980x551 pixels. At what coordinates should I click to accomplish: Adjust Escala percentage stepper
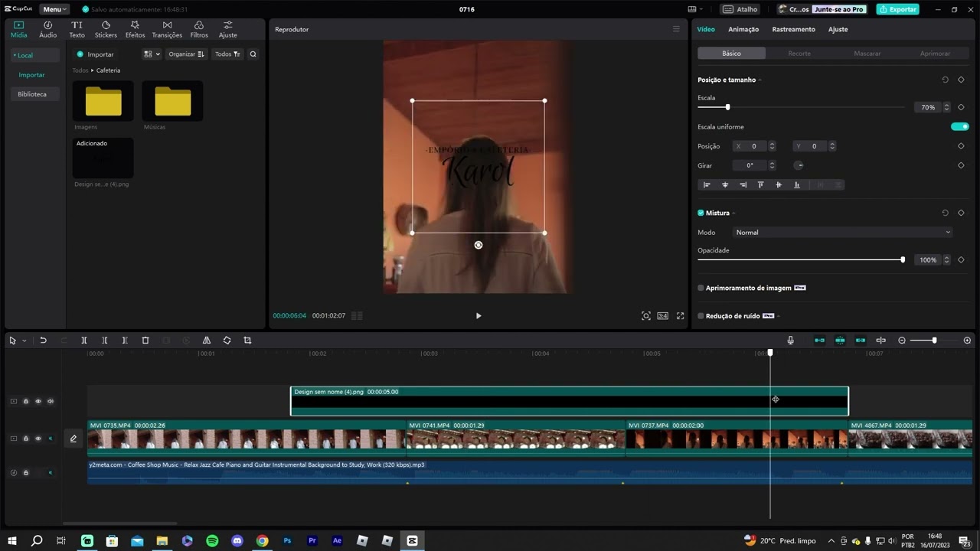pos(946,107)
